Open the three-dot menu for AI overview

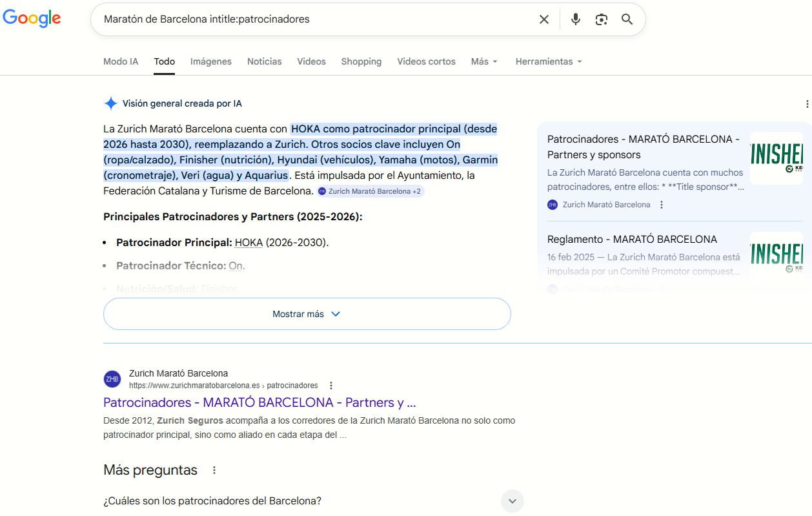806,103
